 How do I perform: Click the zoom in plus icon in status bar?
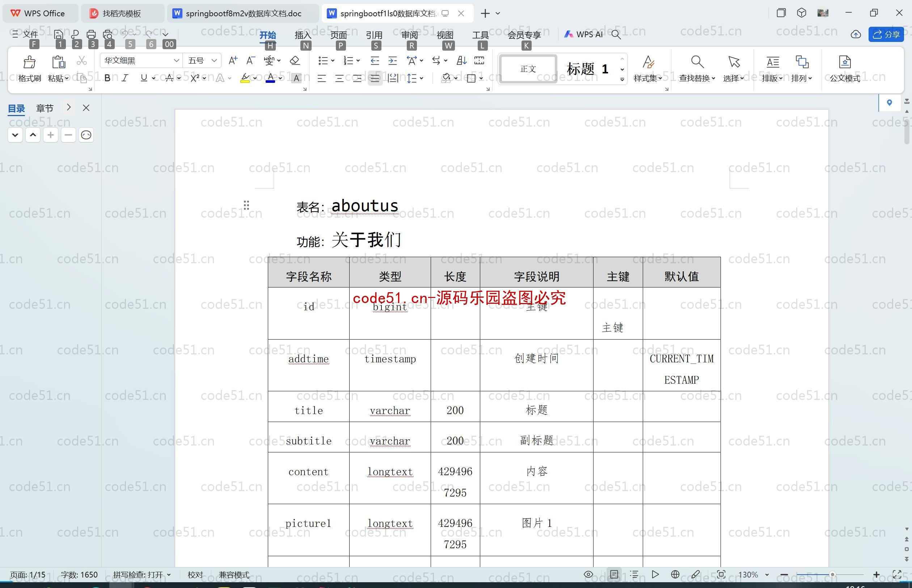point(877,574)
